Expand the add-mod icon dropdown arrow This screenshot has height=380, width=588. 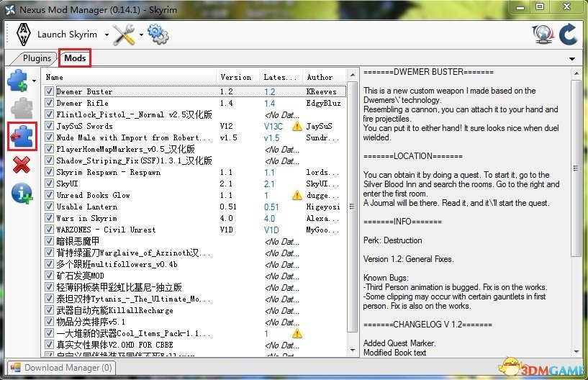34,81
